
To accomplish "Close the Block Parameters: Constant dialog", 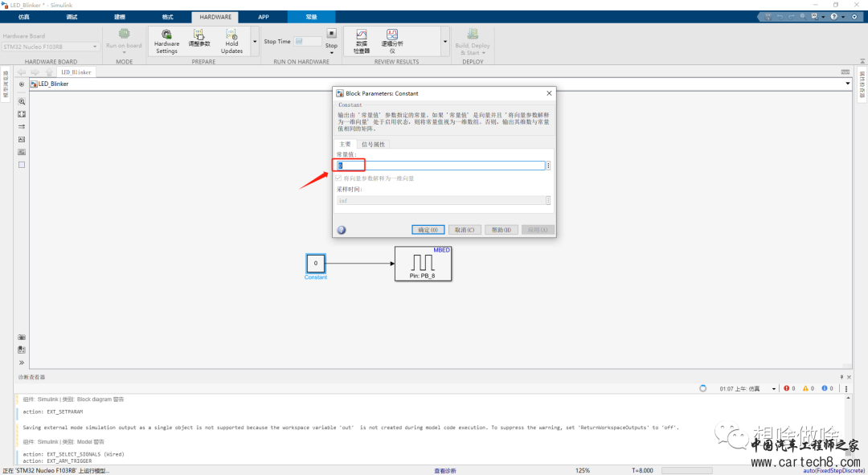I will tap(549, 93).
